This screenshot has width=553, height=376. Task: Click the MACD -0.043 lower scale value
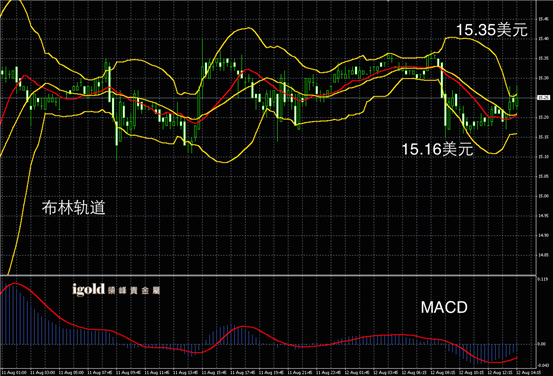tap(543, 365)
